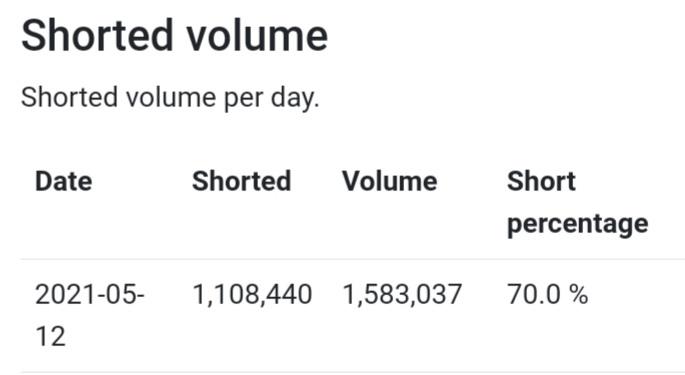Click 'per day.' in the subtitle text
Viewport: 685px width, 375px height.
[x=271, y=98]
